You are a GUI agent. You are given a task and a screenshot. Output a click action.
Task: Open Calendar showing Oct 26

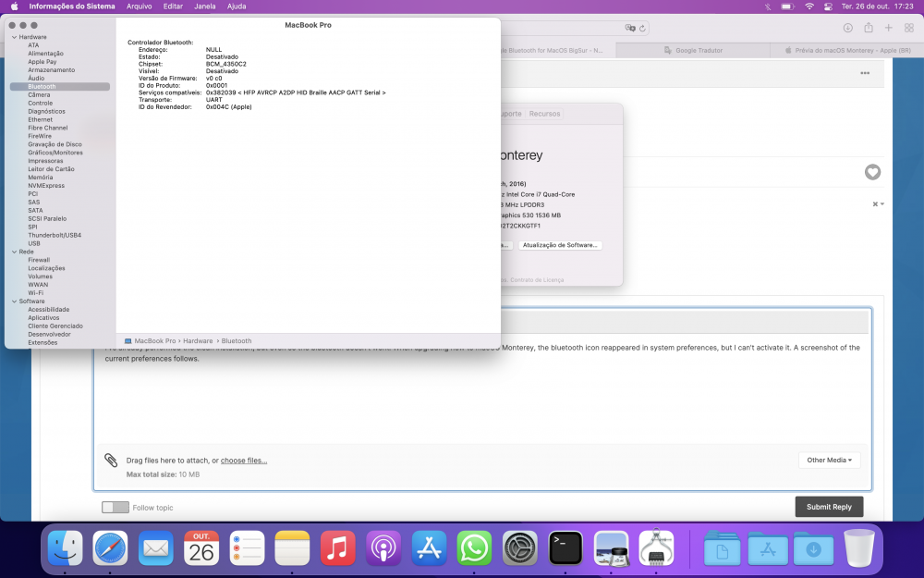click(x=201, y=547)
